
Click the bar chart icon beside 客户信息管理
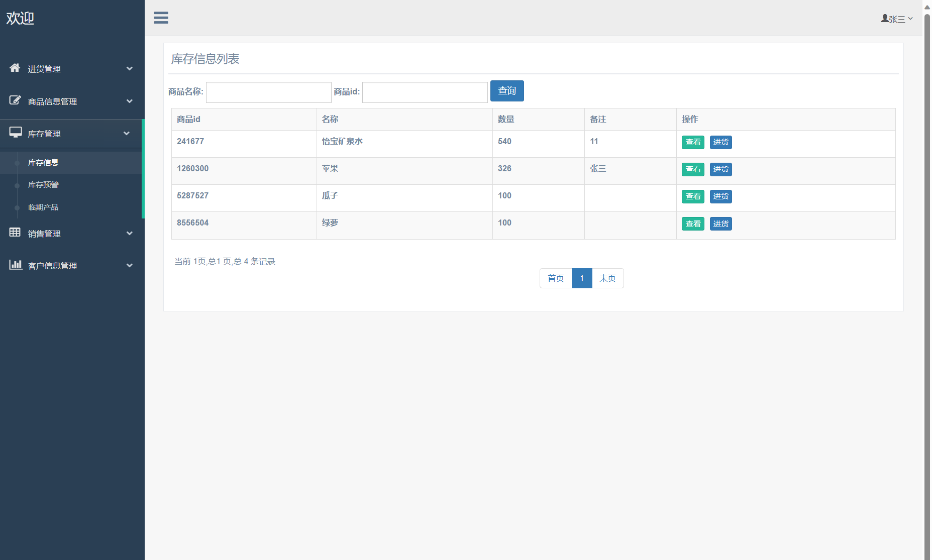tap(16, 265)
